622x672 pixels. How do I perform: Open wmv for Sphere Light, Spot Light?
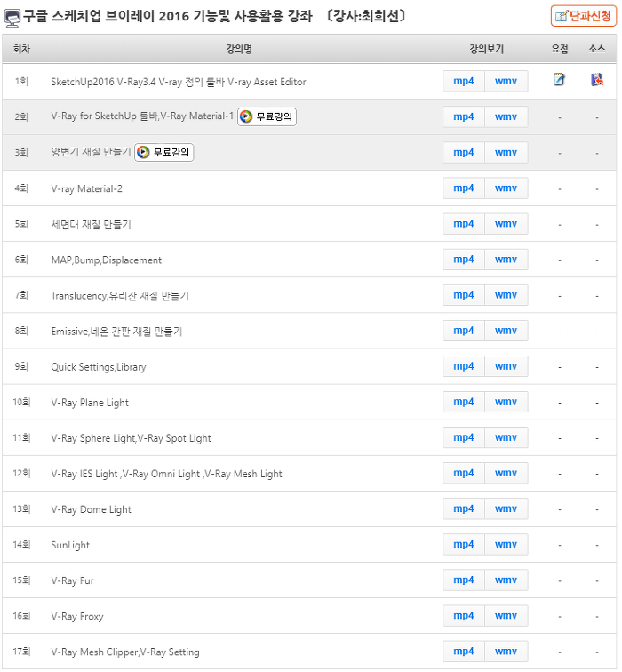click(x=506, y=437)
